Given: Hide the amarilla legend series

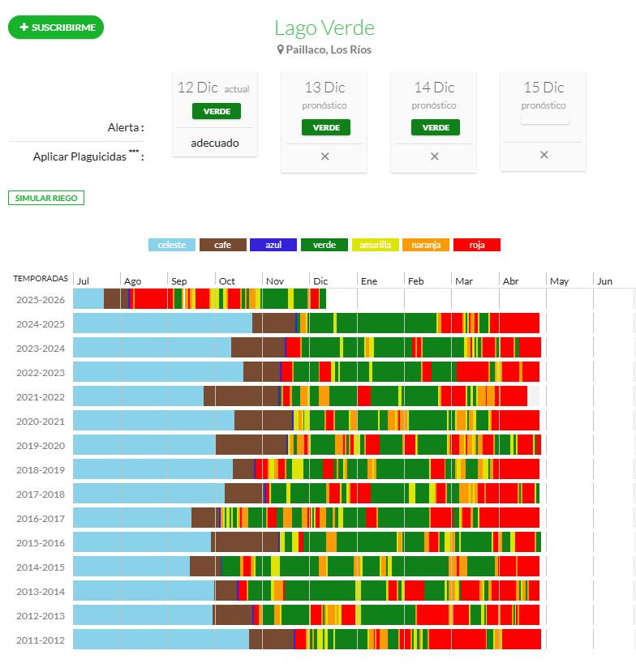Looking at the screenshot, I should [x=375, y=245].
